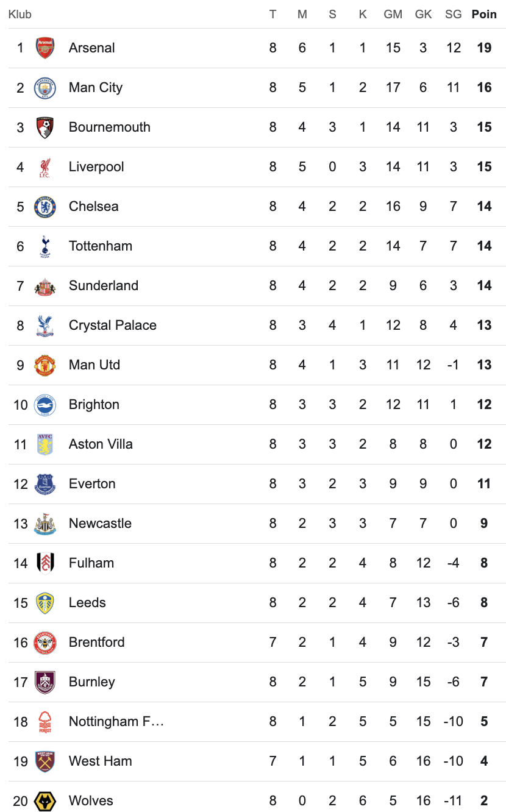Screen dimensions: 506x812
Task: Click the Poin column header
Action: click(x=484, y=14)
